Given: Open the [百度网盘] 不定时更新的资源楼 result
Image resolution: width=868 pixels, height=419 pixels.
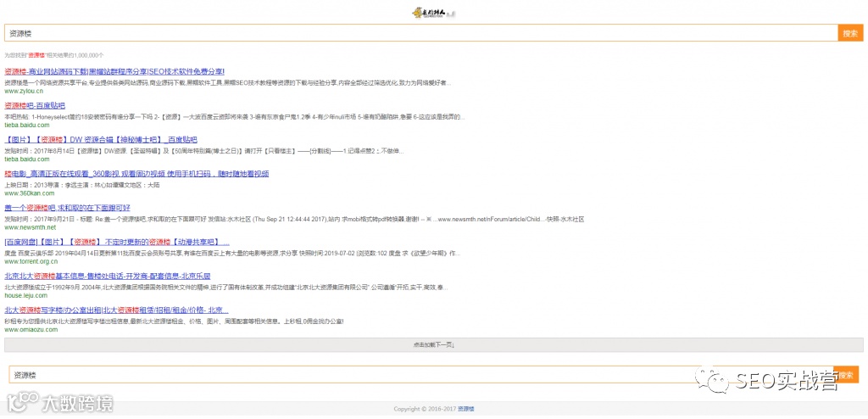Looking at the screenshot, I should [x=117, y=243].
